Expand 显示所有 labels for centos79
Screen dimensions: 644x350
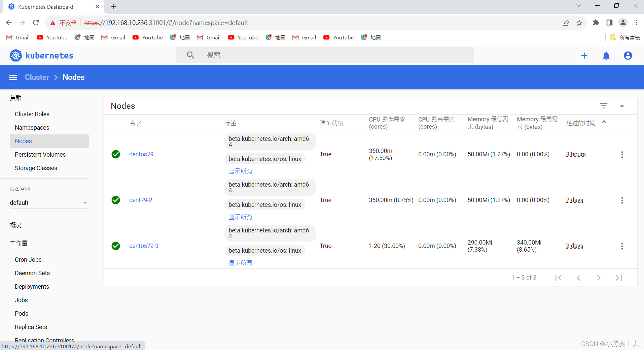tap(240, 171)
